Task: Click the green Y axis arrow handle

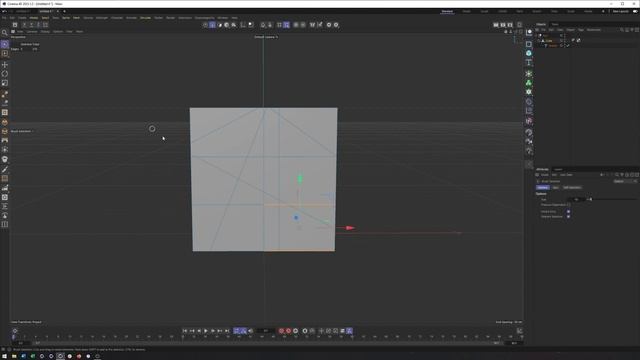Action: 300,178
